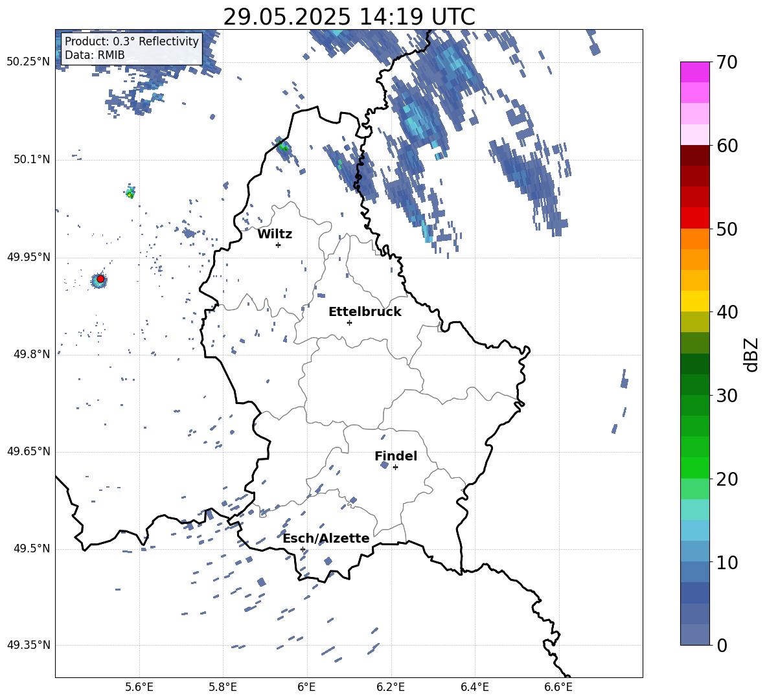Click the Findel cross marker
This screenshot has height=700, width=767.
click(395, 468)
